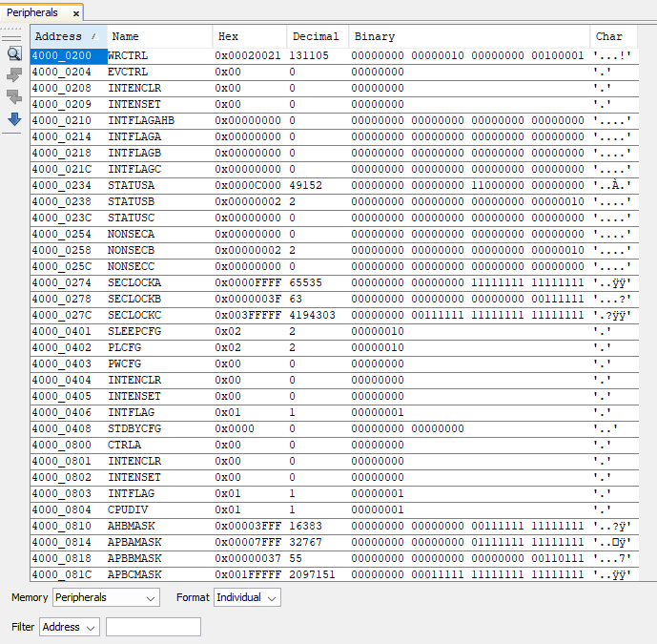Open the Format Individual dropdown
Screen dimensions: 657x644
tap(247, 597)
